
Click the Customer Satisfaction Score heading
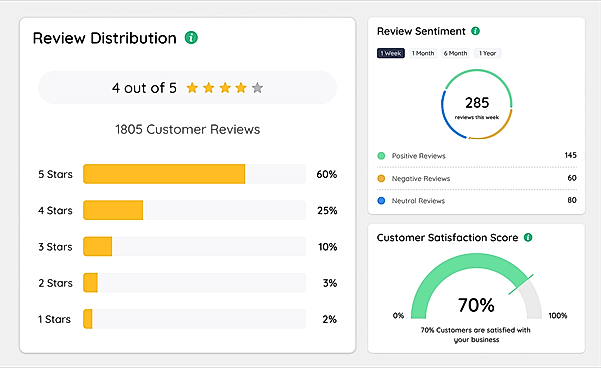pyautogui.click(x=447, y=238)
